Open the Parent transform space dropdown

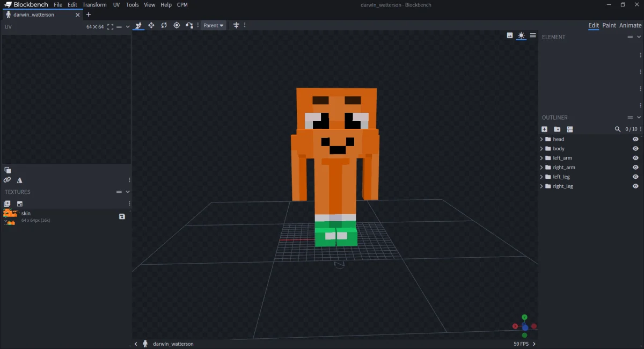tap(214, 25)
